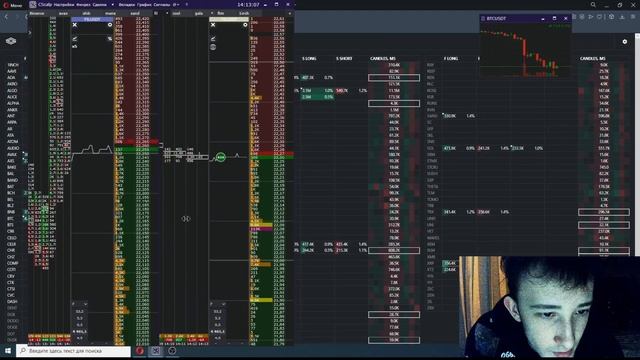Open the Настройки menu in CScalp
This screenshot has height=360, width=640.
pyautogui.click(x=64, y=4)
